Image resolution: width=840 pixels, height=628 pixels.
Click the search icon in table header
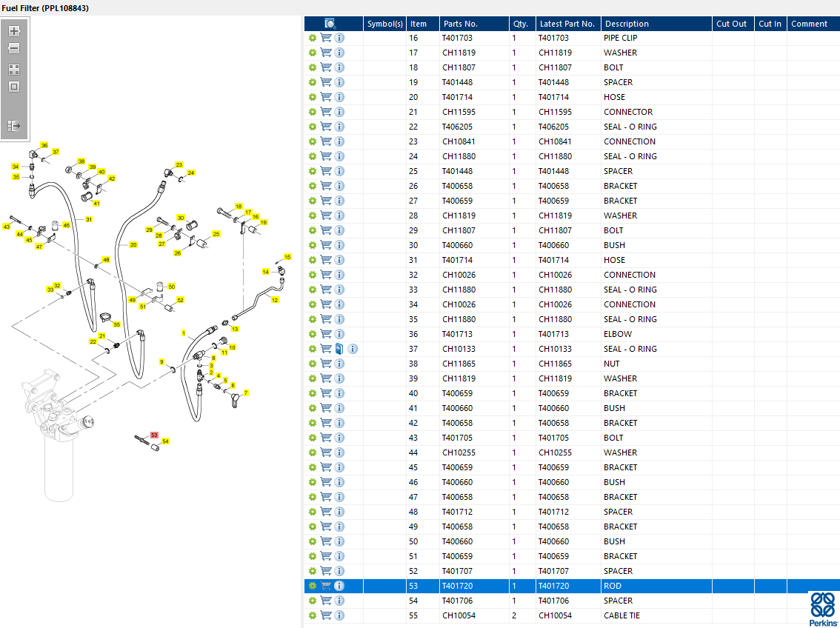point(330,24)
